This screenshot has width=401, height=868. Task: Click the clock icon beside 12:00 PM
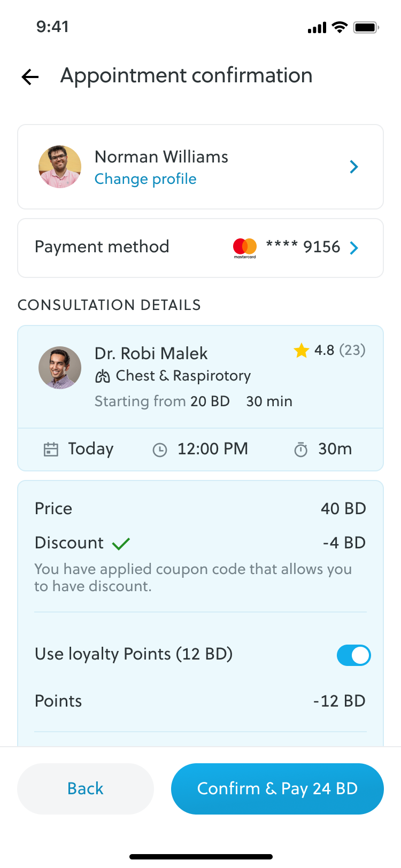[x=160, y=449]
